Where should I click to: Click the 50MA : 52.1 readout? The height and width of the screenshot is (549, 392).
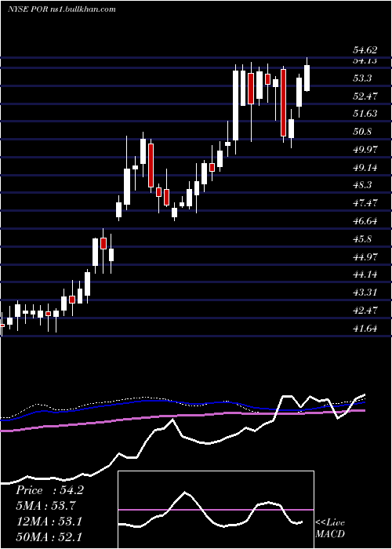pyautogui.click(x=49, y=536)
